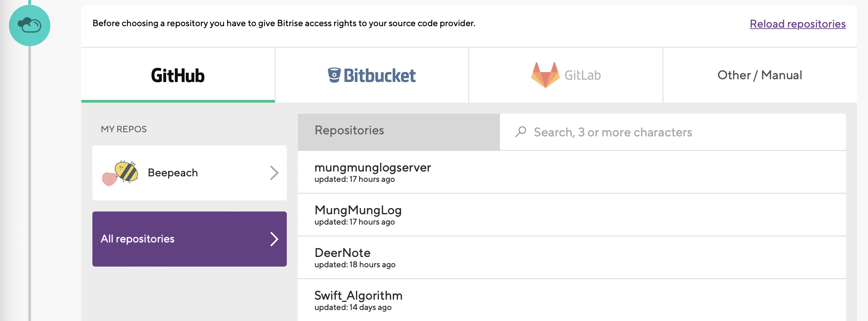The width and height of the screenshot is (868, 321).
Task: Choose the Swift_Algorithm repository
Action: 572,300
